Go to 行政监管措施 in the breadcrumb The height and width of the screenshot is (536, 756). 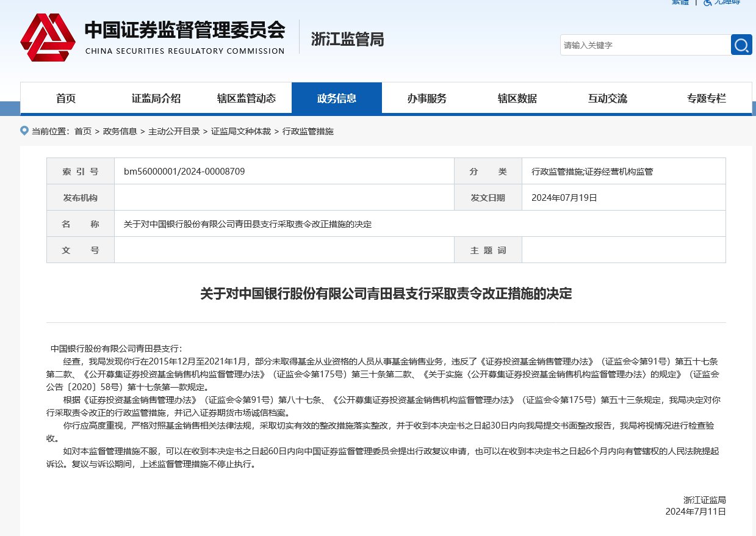[x=308, y=131]
